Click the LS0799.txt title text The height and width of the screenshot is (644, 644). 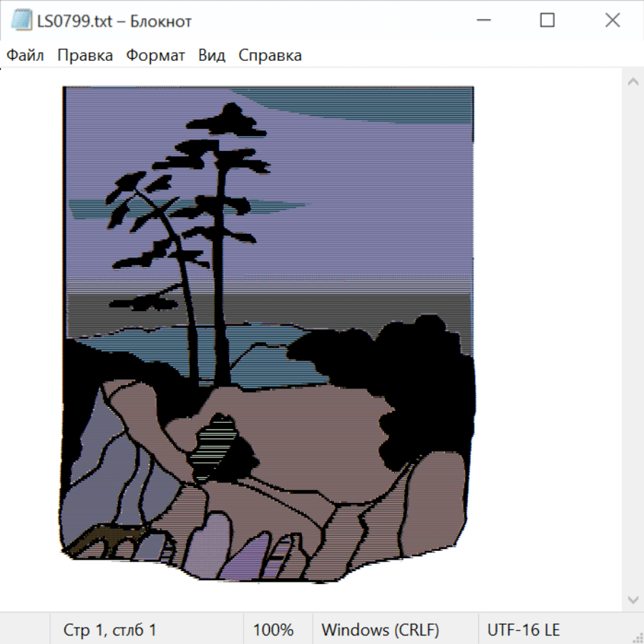(x=74, y=21)
